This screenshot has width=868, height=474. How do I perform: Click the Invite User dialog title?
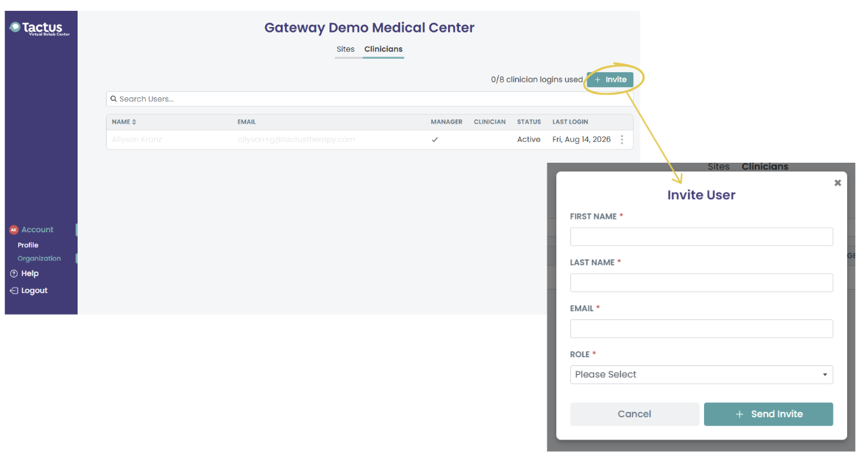[701, 195]
